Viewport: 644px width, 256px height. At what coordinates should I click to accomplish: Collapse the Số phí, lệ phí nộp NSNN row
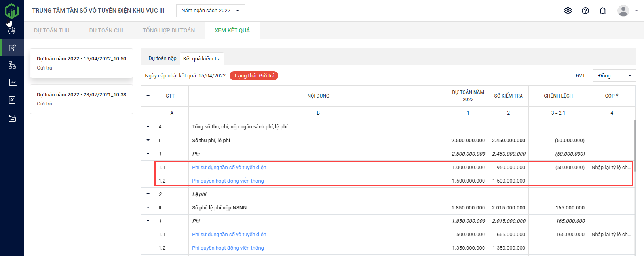click(148, 207)
